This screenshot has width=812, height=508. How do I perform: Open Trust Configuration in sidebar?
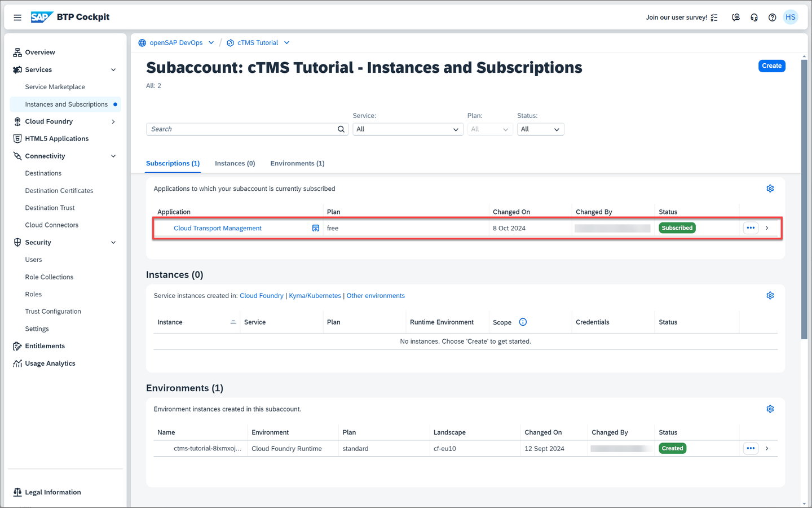point(53,312)
